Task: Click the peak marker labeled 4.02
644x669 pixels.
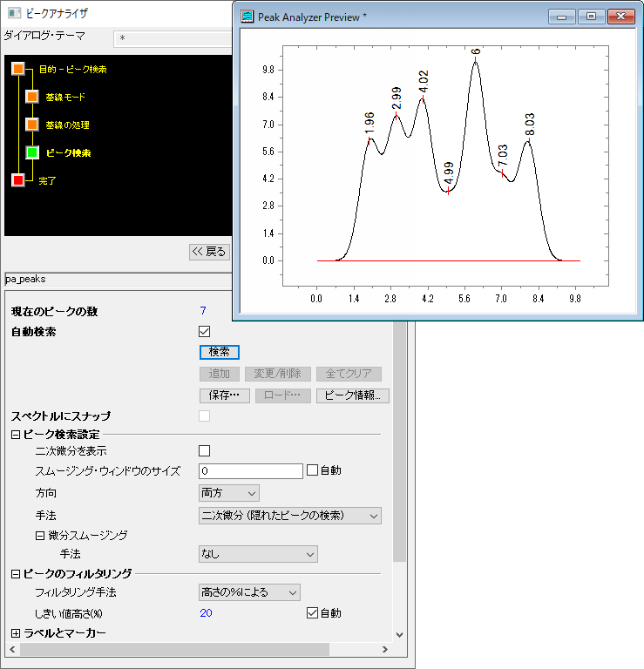Action: pyautogui.click(x=423, y=98)
